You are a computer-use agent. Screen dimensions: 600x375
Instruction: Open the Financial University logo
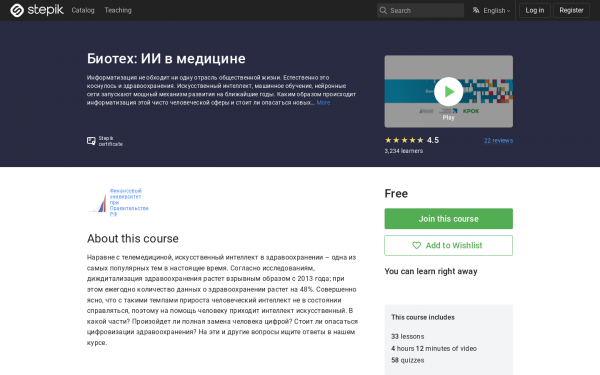point(98,203)
